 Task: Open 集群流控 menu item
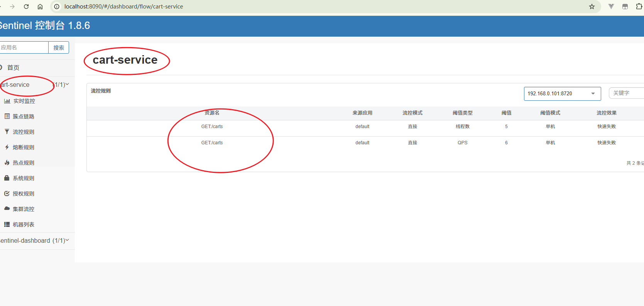click(x=24, y=209)
